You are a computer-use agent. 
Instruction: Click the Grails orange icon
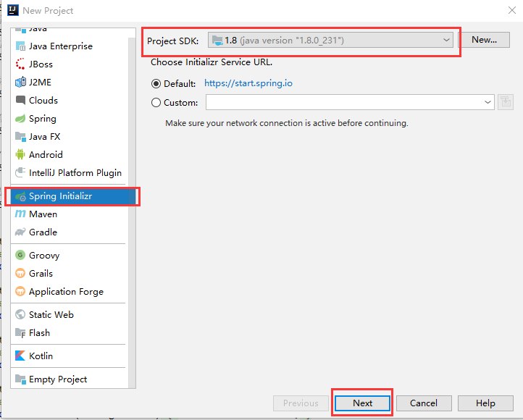pos(20,273)
